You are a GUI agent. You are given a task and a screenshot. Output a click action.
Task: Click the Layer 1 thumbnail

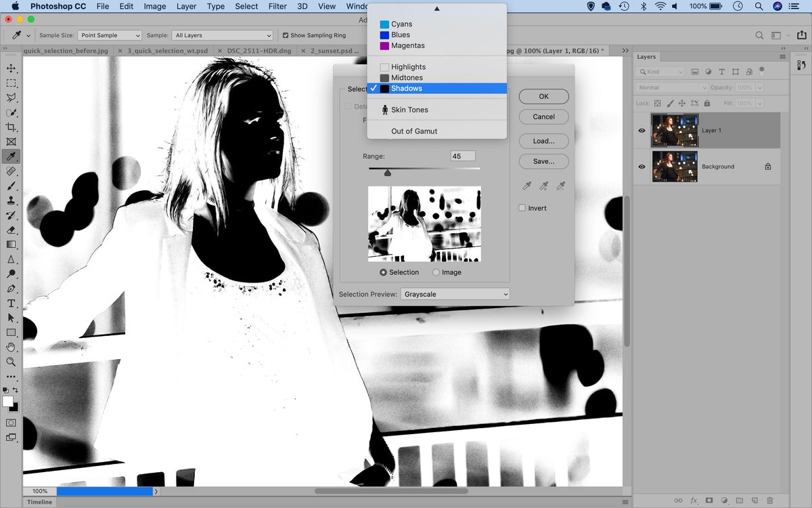[x=675, y=130]
